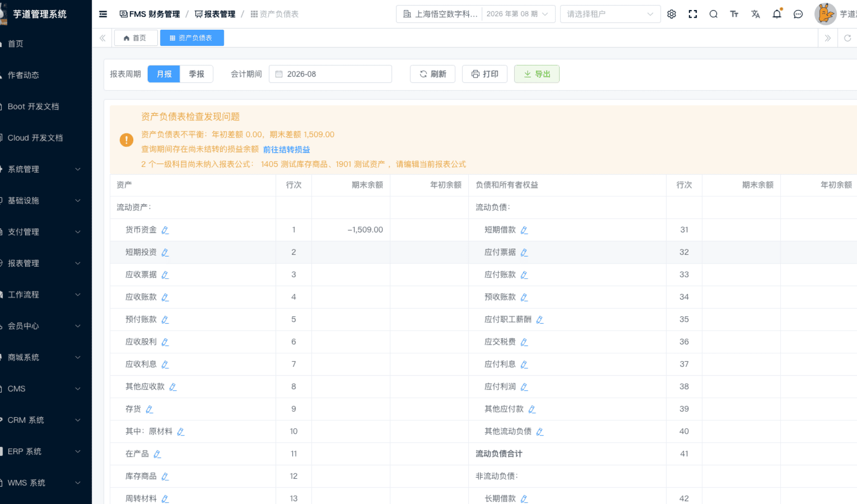Open the search magnifier icon
The height and width of the screenshot is (504, 857).
(x=713, y=14)
